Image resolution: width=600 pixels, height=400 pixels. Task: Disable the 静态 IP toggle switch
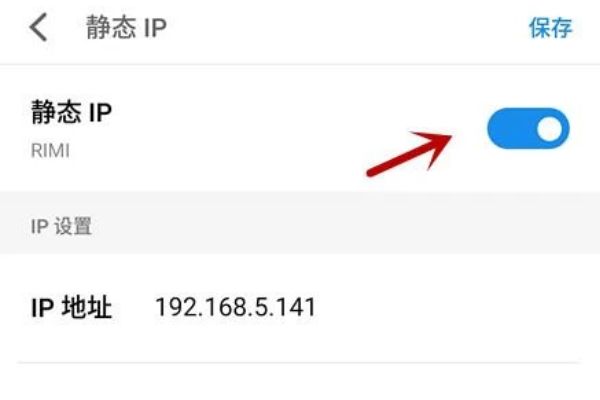[x=528, y=129]
